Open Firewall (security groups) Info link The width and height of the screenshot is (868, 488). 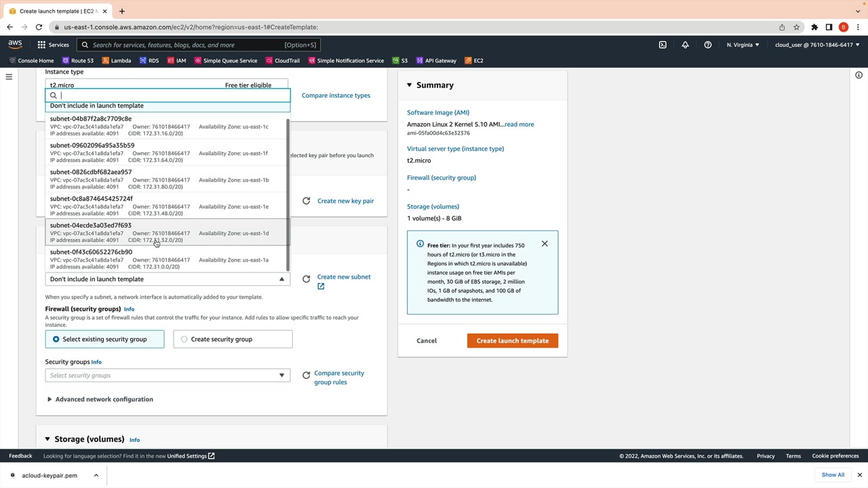point(129,309)
